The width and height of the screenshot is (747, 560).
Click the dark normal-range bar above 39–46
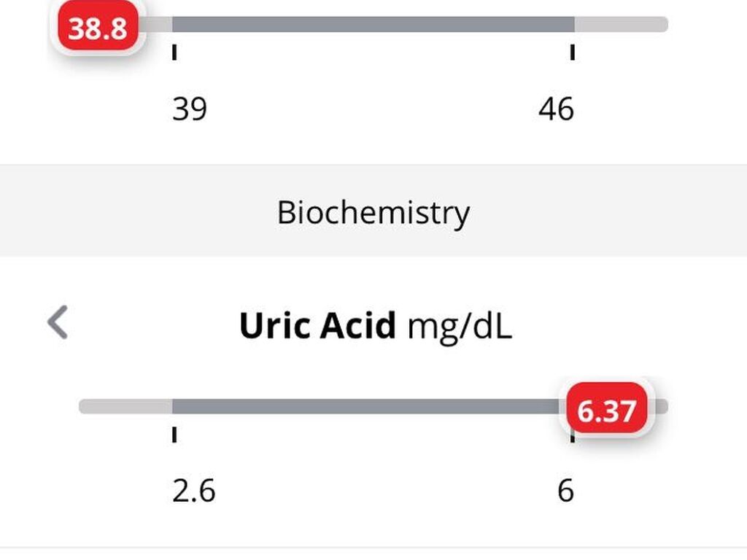pyautogui.click(x=373, y=24)
